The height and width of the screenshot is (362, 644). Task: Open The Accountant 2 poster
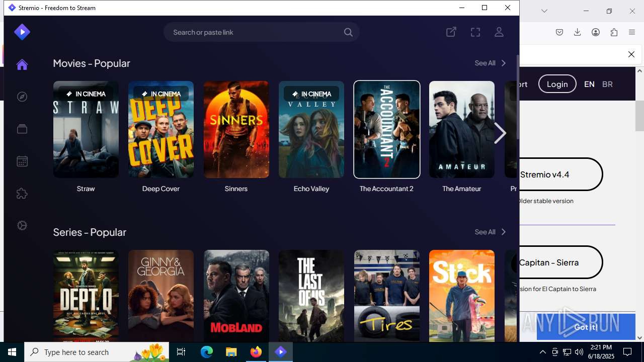tap(387, 129)
